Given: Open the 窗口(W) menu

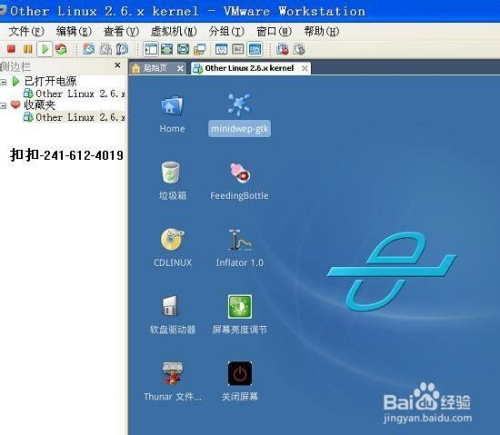Looking at the screenshot, I should click(274, 32).
